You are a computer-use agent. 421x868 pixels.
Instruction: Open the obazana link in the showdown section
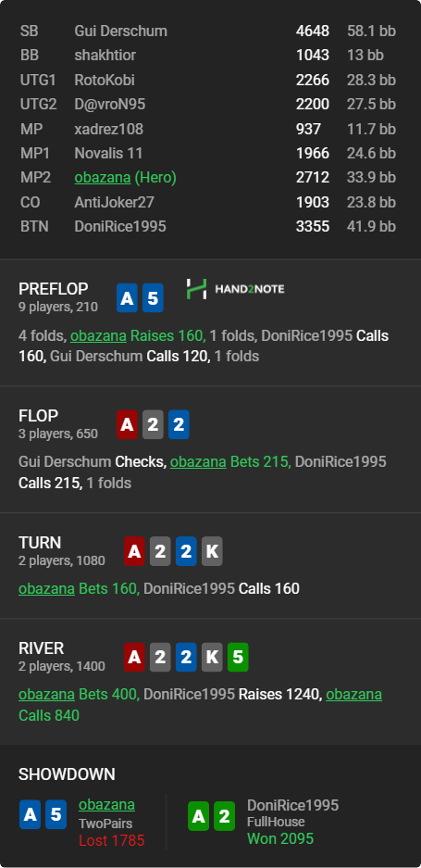(x=106, y=805)
